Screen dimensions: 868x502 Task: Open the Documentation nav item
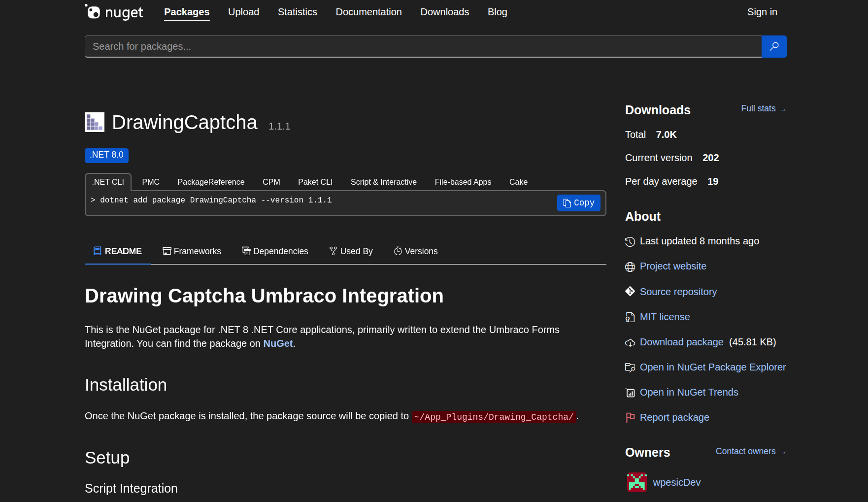click(368, 12)
